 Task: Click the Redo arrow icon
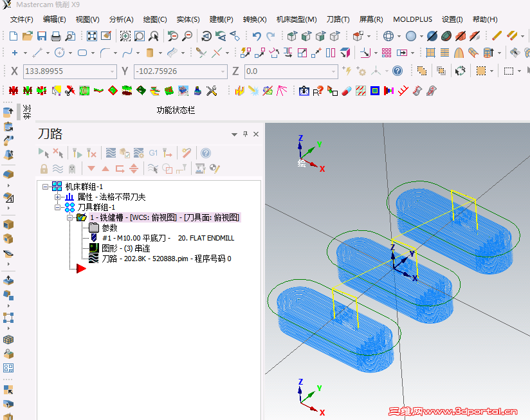click(270, 36)
